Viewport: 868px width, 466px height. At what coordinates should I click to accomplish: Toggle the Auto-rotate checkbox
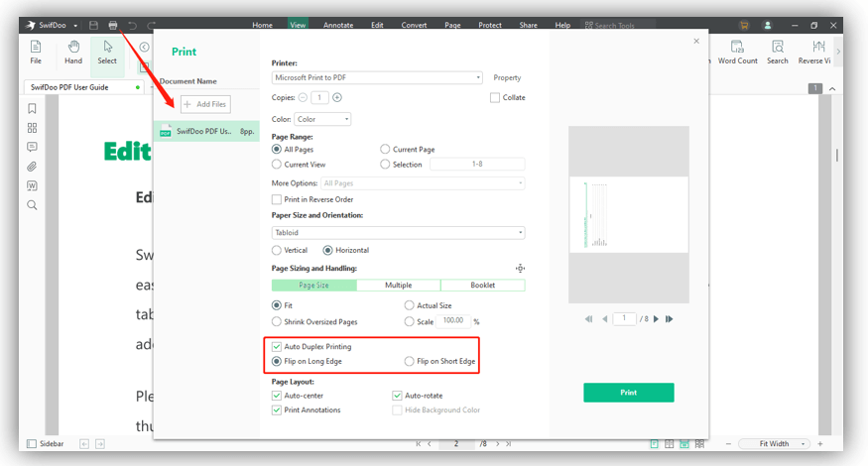click(x=397, y=396)
